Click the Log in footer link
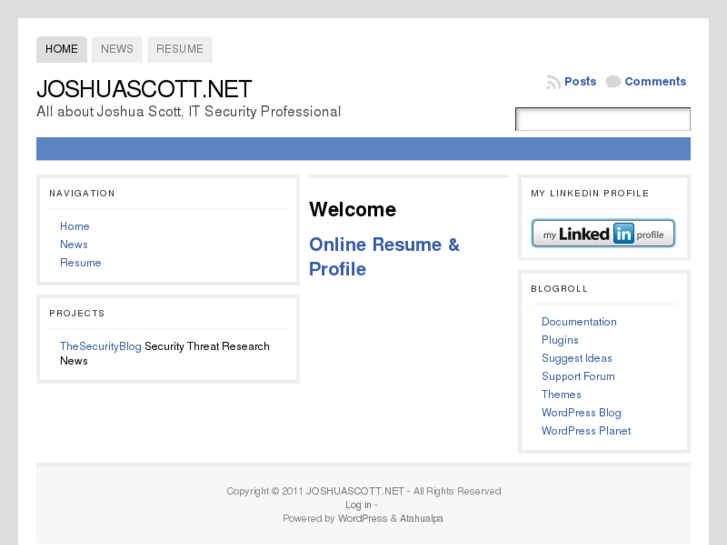Screen dimensions: 727x545 pos(358,505)
